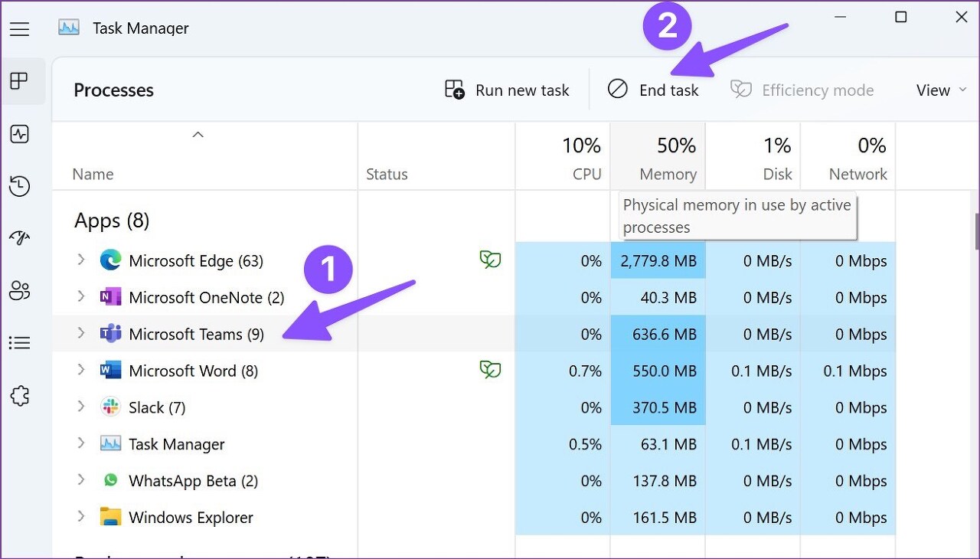Click the 137.8 MB memory cell

coord(658,481)
